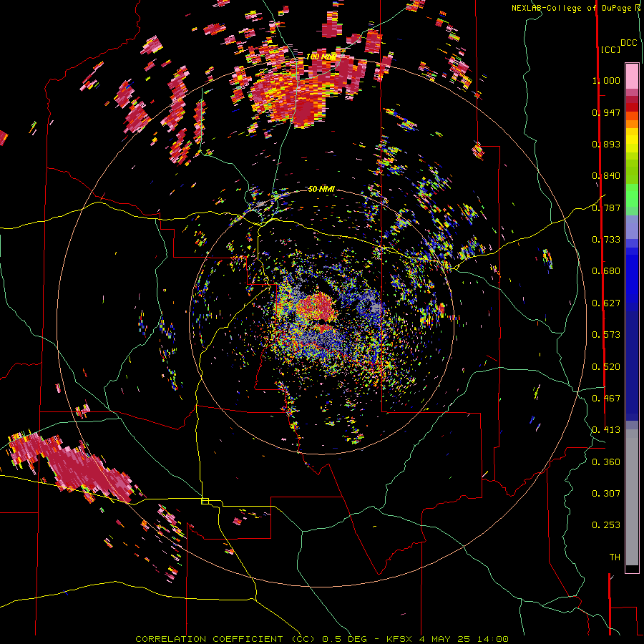Image resolution: width=644 pixels, height=644 pixels.
Task: Click the 0.840 value on the scale
Action: tap(606, 176)
